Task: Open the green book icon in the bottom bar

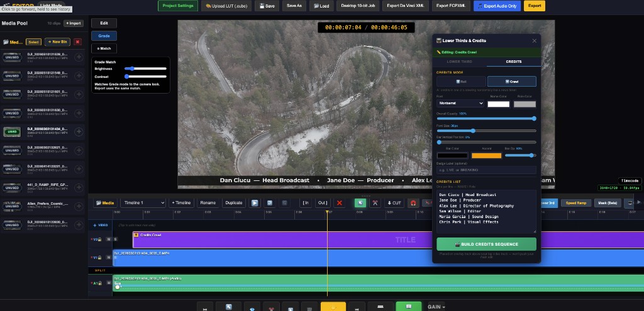Action: [409, 307]
